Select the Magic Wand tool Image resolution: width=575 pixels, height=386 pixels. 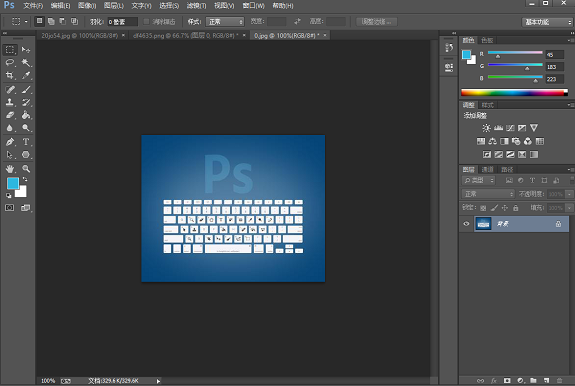coord(26,62)
